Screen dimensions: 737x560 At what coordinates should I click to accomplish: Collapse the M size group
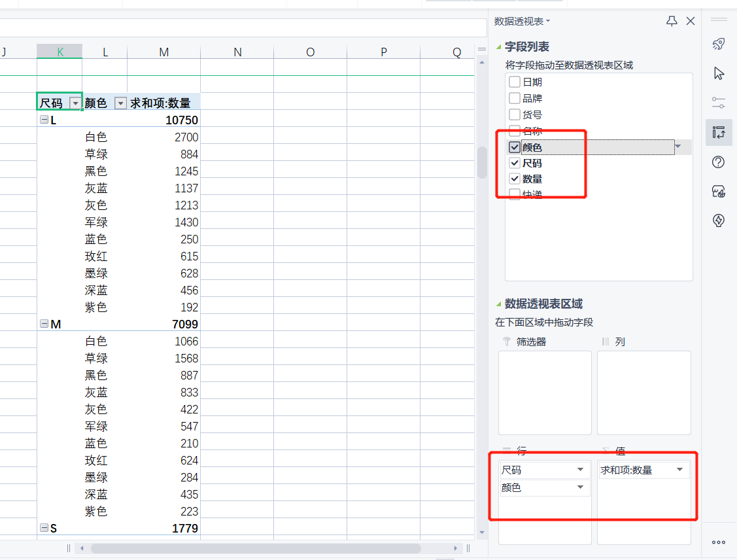pyautogui.click(x=44, y=323)
